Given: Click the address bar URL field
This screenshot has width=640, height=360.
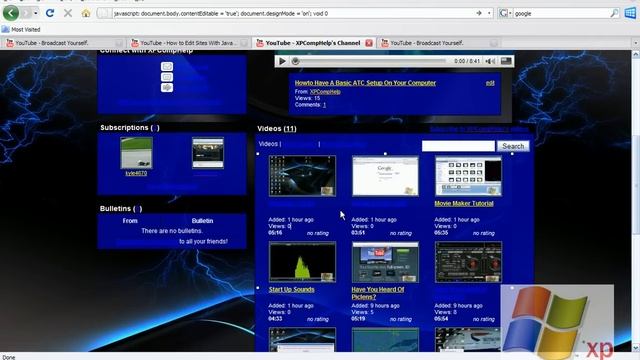Looking at the screenshot, I should 294,13.
